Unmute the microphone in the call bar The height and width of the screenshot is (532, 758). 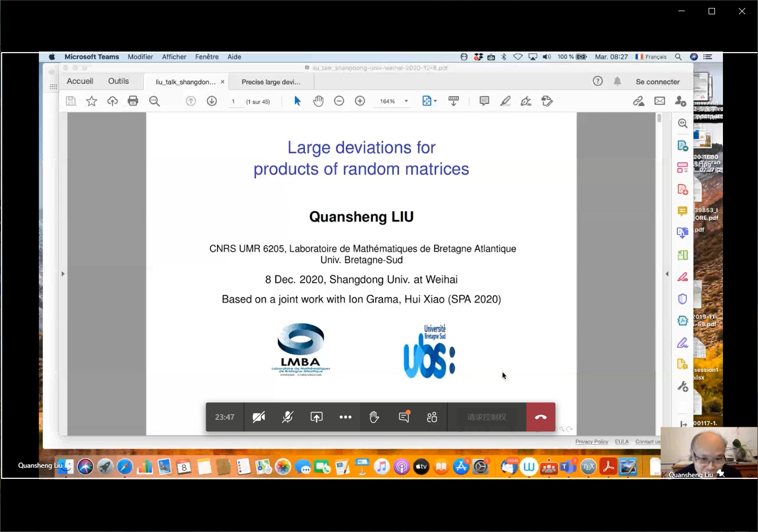click(287, 417)
